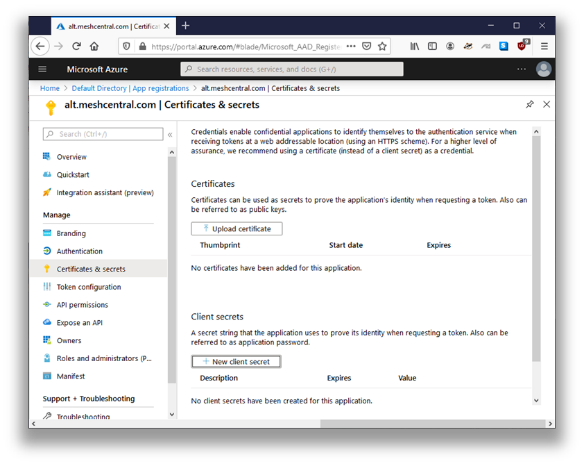Click the Microsoft Azure logo text
Image resolution: width=584 pixels, height=466 pixels.
pyautogui.click(x=97, y=69)
